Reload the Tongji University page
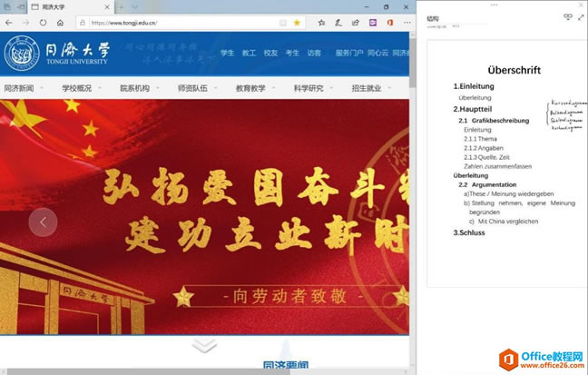 tap(44, 23)
